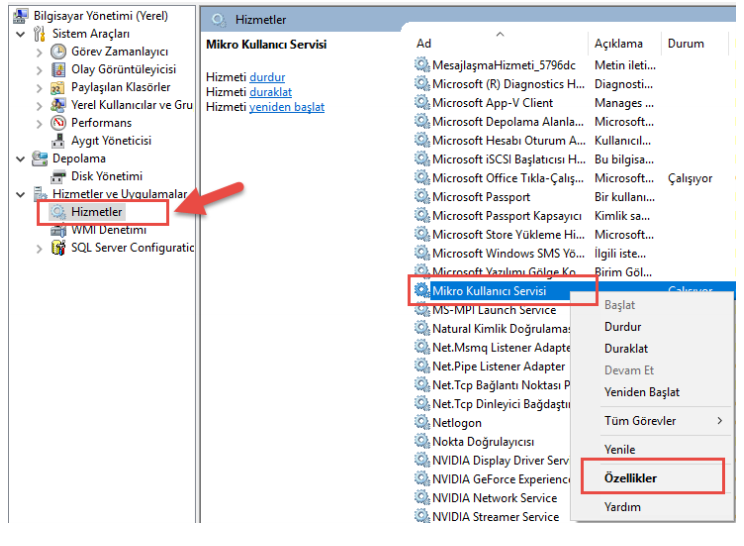Click the Disk Yönetimi icon
Viewport: 744px width, 546px height.
(59, 176)
